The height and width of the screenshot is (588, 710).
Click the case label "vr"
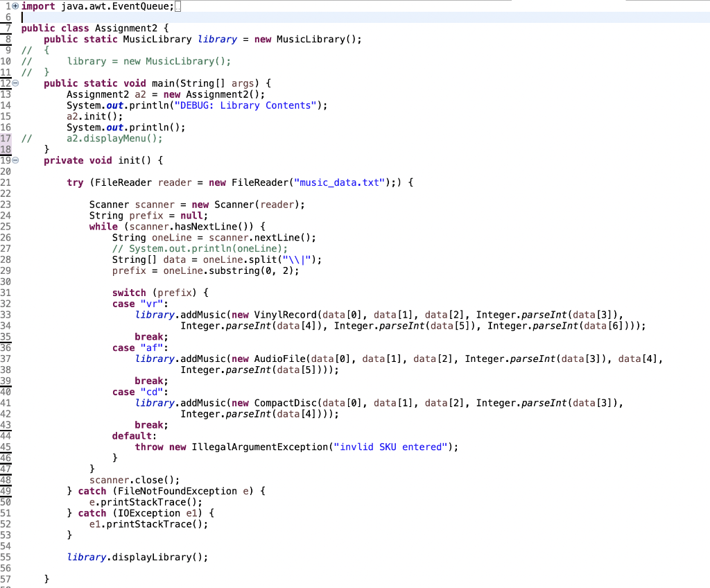[151, 303]
